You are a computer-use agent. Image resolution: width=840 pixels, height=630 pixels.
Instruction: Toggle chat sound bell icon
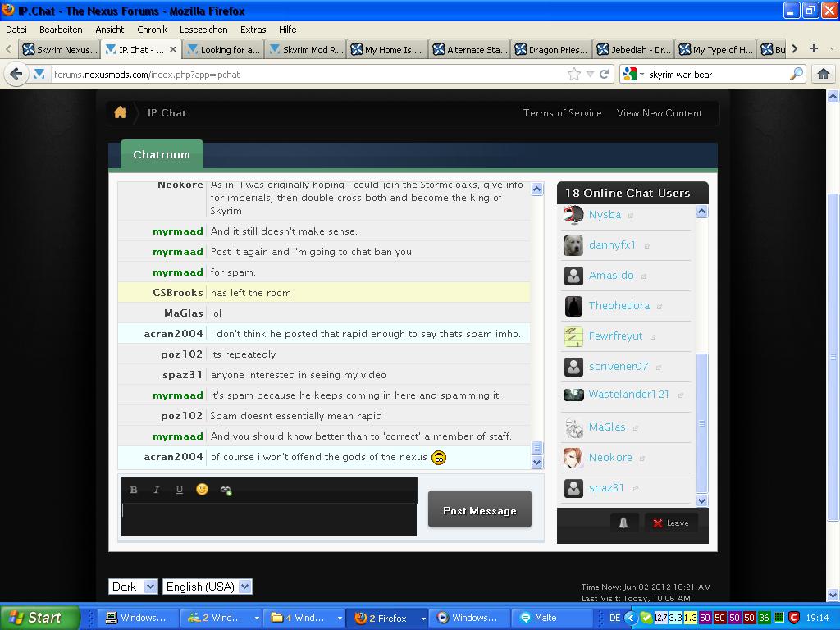pyautogui.click(x=623, y=523)
